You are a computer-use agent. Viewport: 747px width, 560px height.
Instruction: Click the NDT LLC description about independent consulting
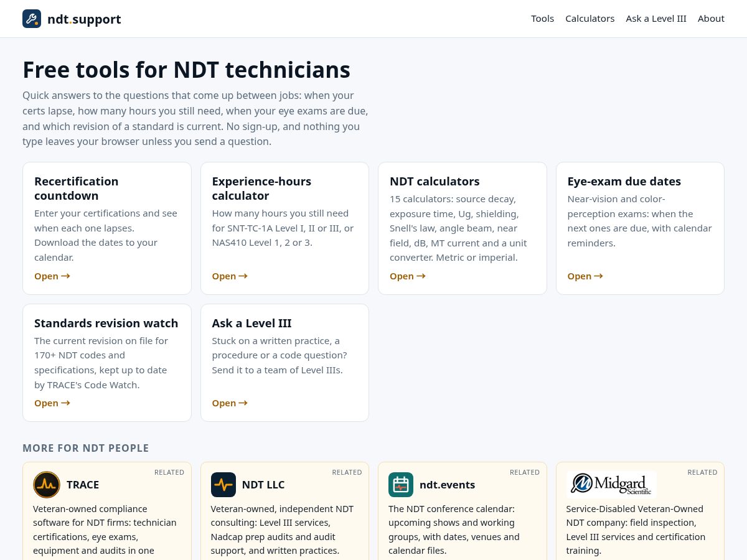tap(283, 530)
